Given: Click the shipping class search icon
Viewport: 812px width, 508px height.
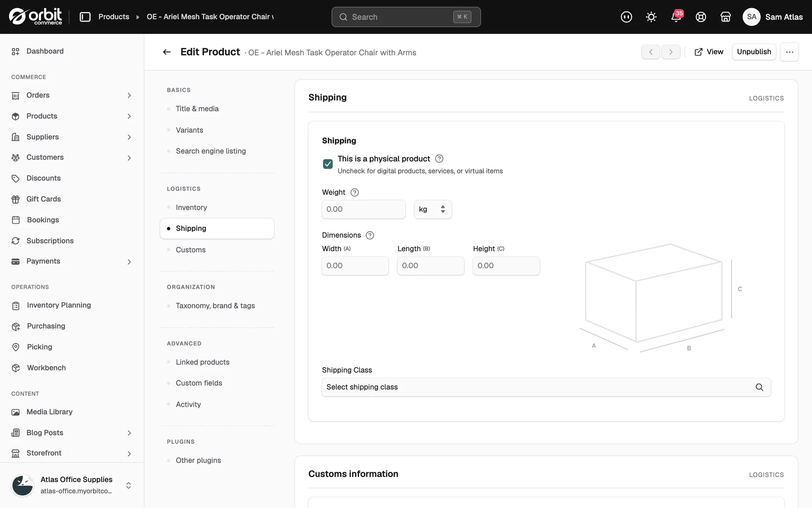Looking at the screenshot, I should tap(759, 387).
